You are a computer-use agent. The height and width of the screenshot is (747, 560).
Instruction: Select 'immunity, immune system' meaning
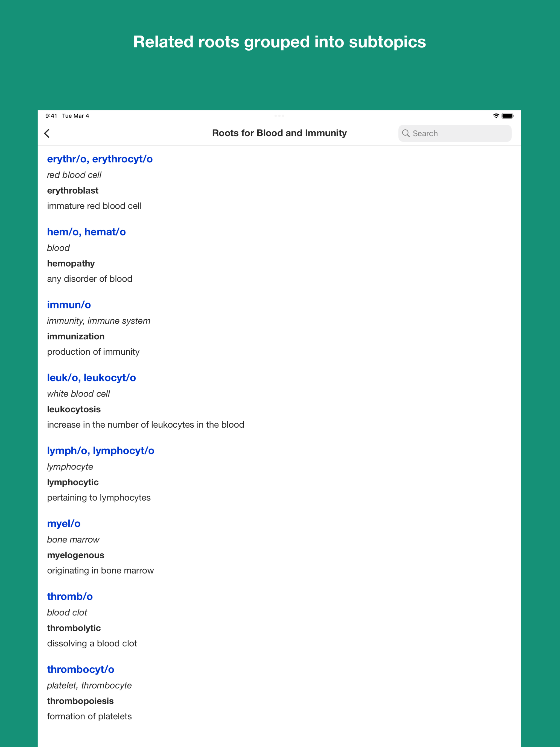pos(99,321)
